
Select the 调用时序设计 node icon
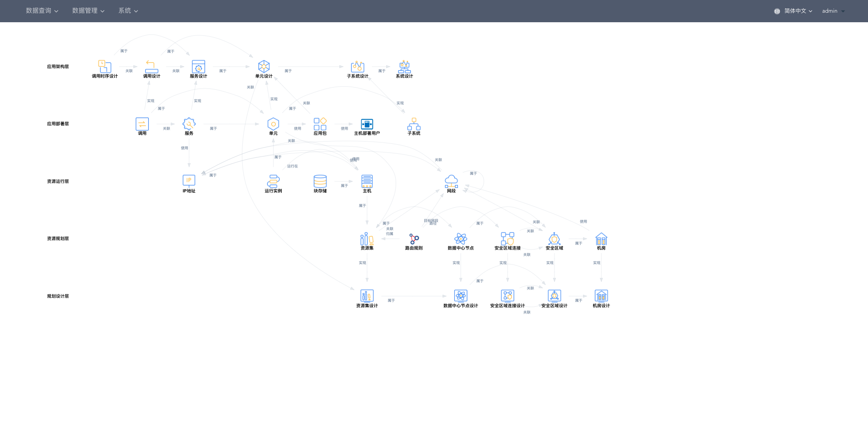coord(105,66)
